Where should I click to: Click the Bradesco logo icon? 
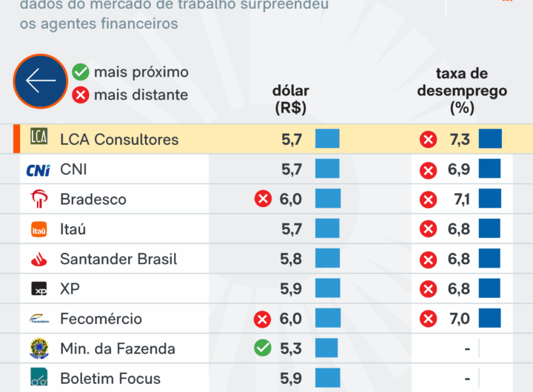pyautogui.click(x=38, y=199)
